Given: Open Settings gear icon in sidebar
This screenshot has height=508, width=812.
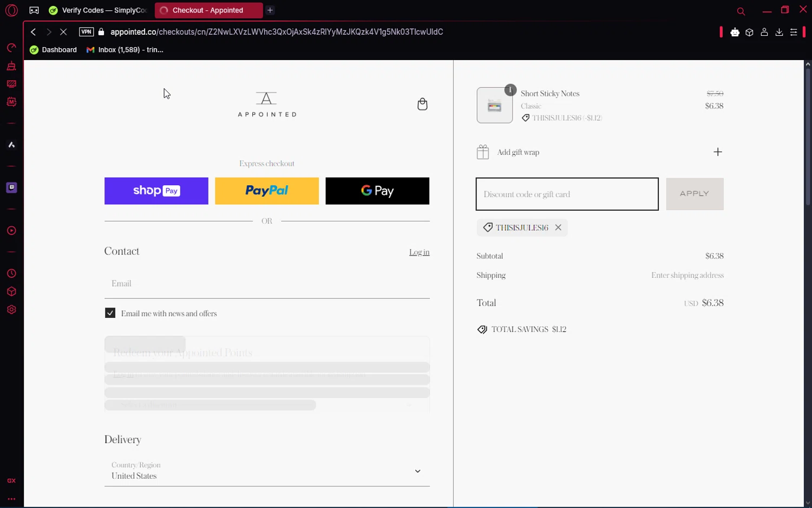Looking at the screenshot, I should coord(11,310).
